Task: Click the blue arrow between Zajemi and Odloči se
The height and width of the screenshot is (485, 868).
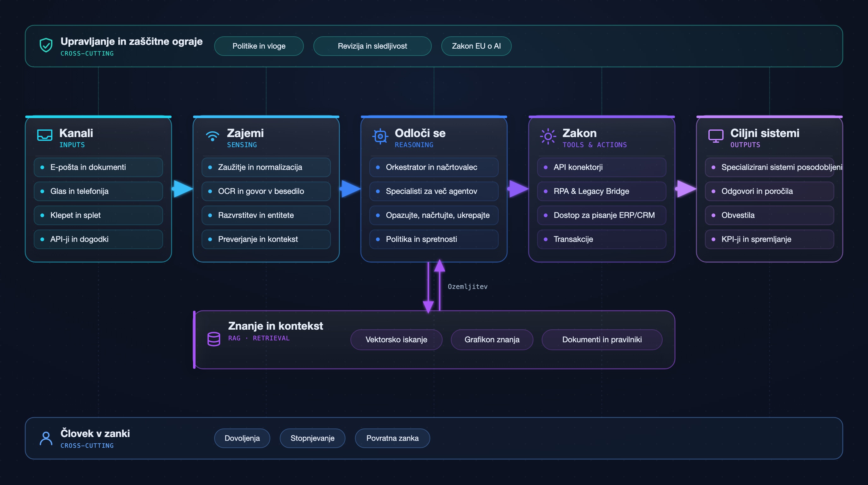Action: pyautogui.click(x=350, y=189)
